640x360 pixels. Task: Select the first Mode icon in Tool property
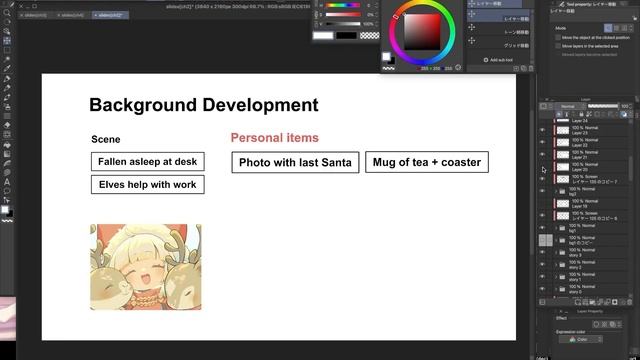[608, 28]
